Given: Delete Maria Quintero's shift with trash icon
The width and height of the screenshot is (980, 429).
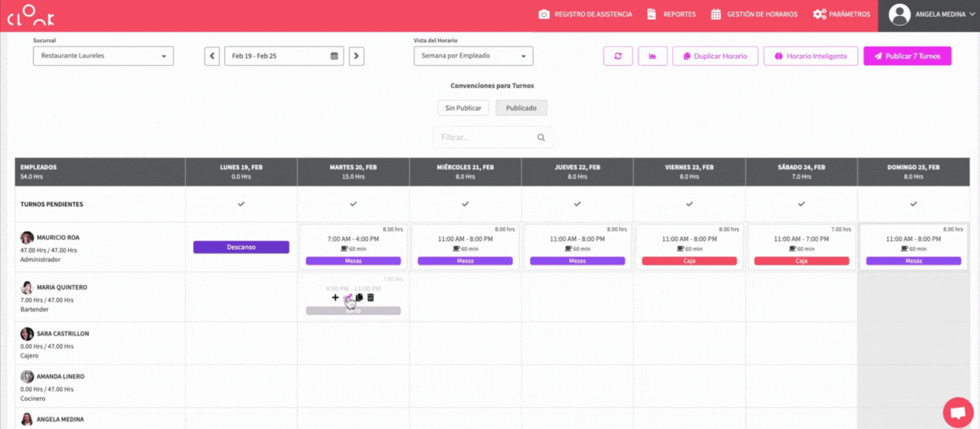Looking at the screenshot, I should pos(371,297).
